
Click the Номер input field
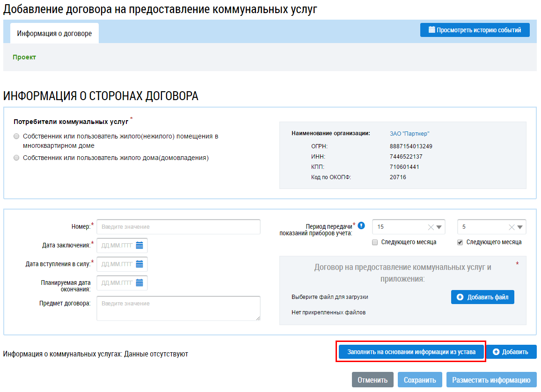[x=178, y=227]
